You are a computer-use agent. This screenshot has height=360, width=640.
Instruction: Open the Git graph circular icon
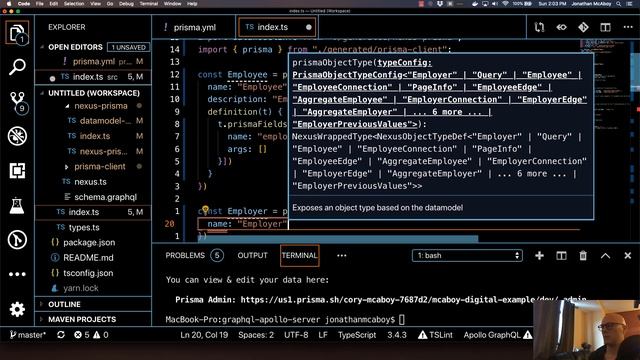(x=17, y=240)
